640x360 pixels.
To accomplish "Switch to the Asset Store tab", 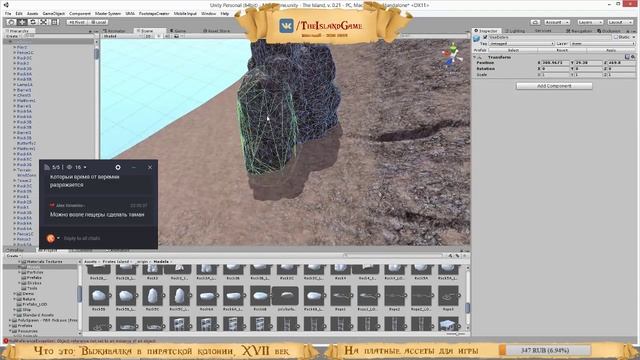I will tap(217, 31).
